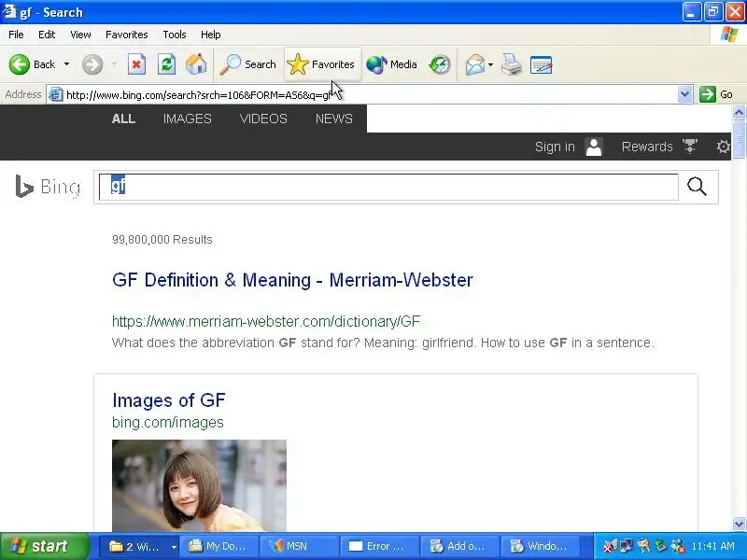Click the Edit page toolbar icon
The height and width of the screenshot is (560, 747).
click(542, 64)
